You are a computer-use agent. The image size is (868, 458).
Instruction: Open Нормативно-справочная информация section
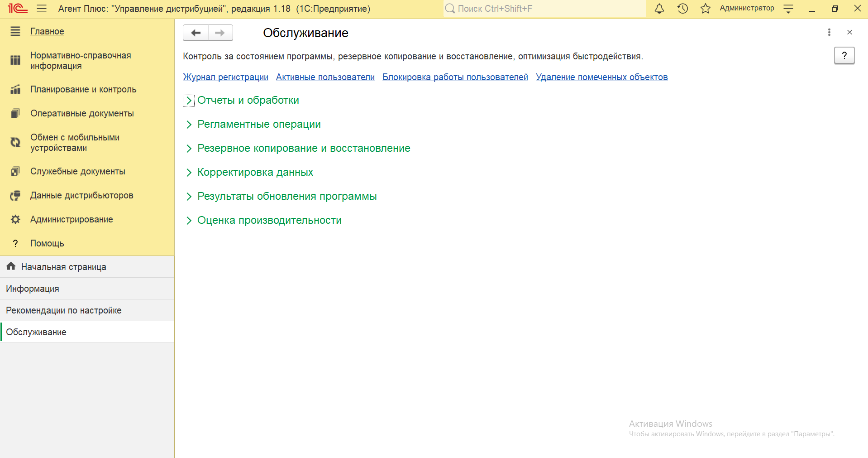81,60
